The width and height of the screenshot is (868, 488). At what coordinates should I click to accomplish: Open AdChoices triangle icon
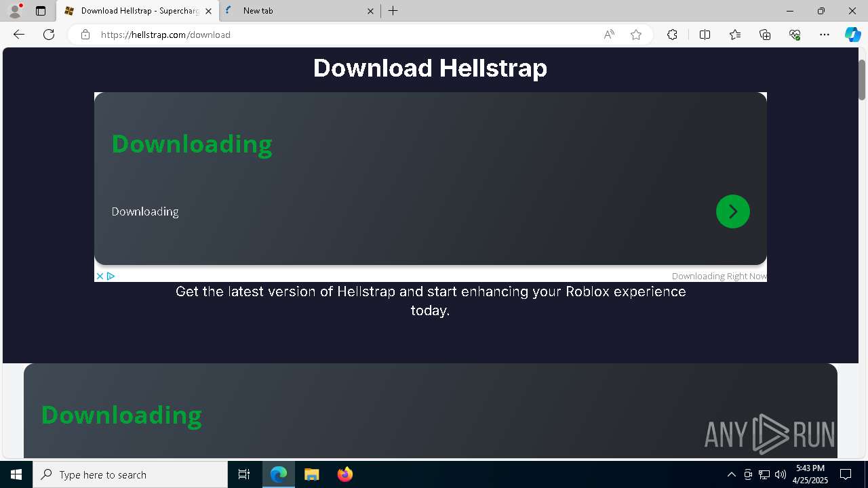[111, 276]
